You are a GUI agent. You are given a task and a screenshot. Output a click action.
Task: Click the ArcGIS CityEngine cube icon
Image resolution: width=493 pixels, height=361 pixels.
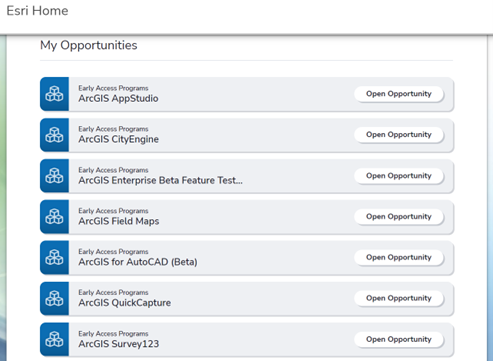[x=54, y=135]
